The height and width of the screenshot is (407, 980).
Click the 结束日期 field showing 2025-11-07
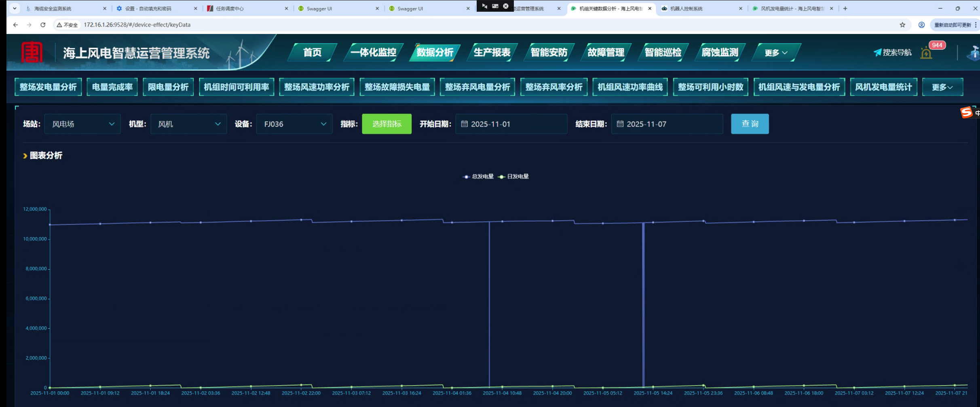click(x=667, y=124)
